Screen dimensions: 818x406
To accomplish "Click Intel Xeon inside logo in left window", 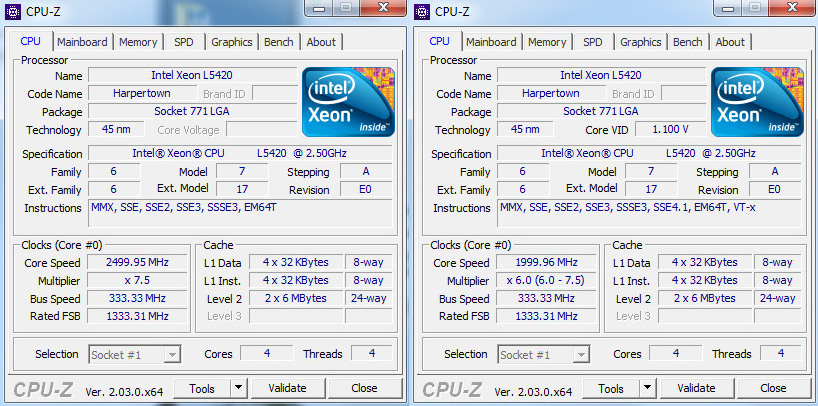I will 348,102.
